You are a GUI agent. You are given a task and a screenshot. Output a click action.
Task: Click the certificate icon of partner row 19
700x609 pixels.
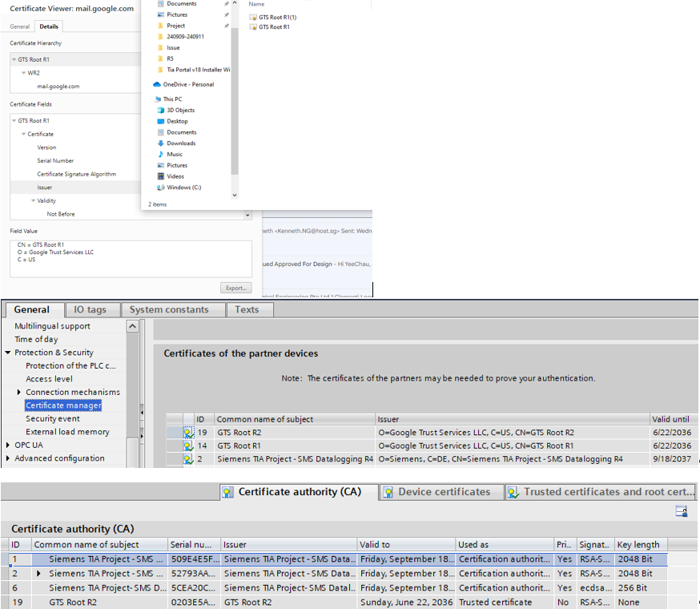(188, 433)
